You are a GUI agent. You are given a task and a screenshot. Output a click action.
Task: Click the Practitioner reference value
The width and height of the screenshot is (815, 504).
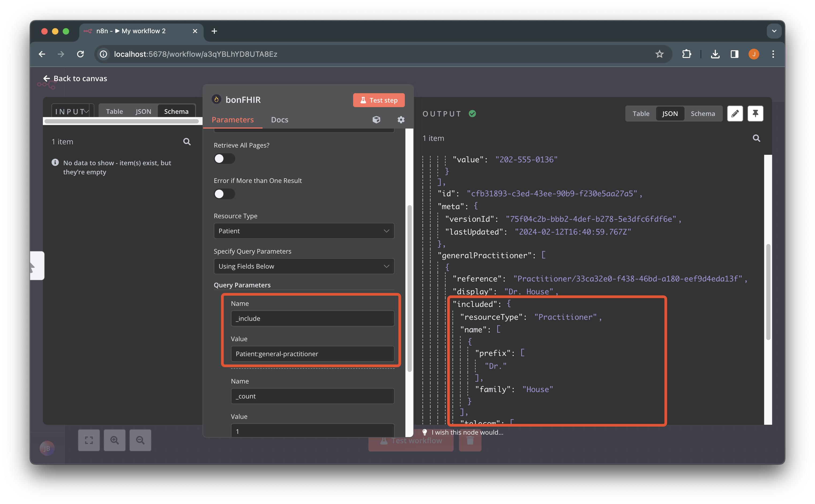[627, 279]
